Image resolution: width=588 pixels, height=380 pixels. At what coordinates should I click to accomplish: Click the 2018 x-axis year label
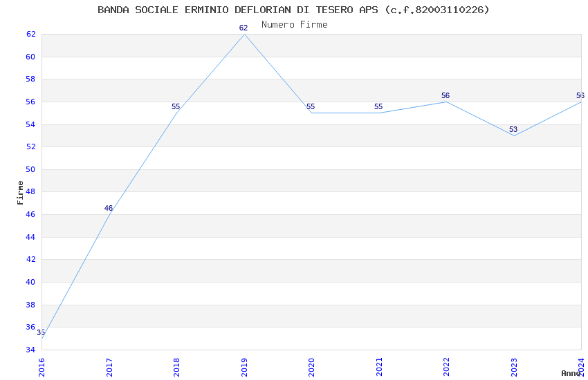(x=176, y=367)
